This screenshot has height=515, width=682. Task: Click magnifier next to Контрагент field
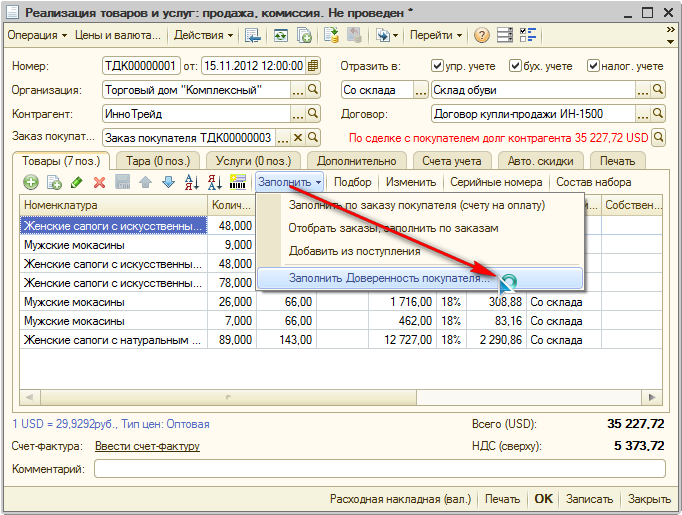(313, 114)
